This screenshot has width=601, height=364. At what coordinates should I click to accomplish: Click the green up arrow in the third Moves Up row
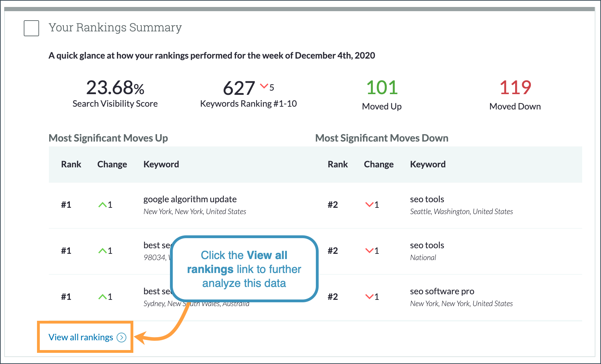click(x=102, y=296)
